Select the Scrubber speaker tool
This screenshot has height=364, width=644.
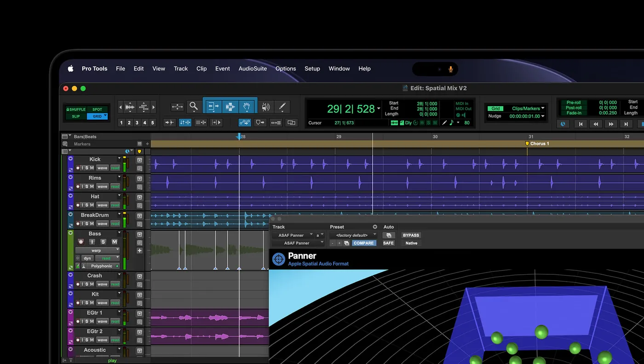pyautogui.click(x=265, y=107)
